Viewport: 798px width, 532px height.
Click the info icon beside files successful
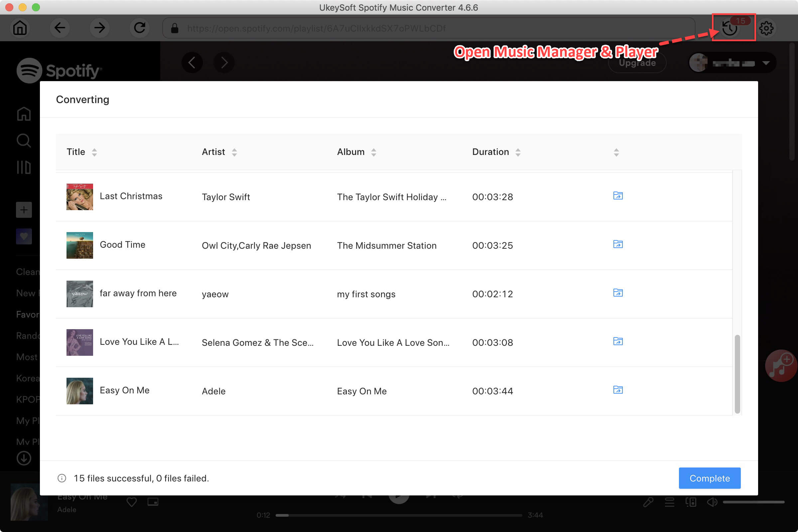tap(62, 478)
